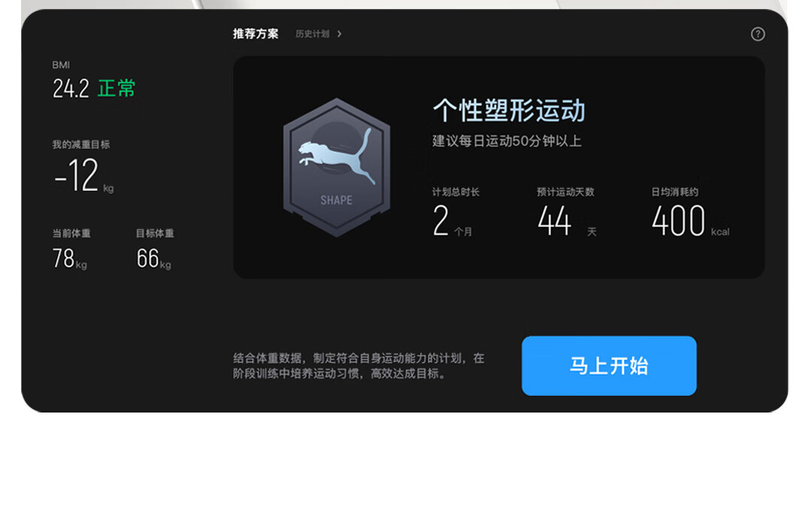
Task: Click the target weight 66 kg value
Action: [153, 259]
